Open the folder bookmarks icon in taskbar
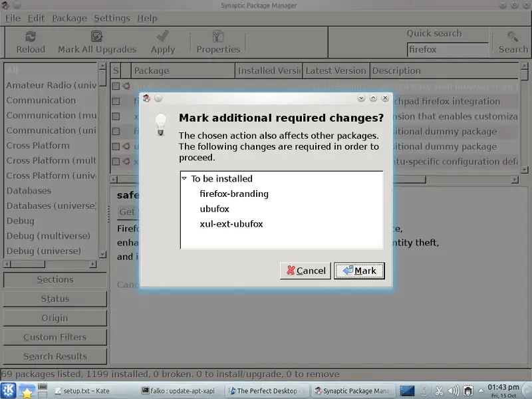 tap(27, 390)
